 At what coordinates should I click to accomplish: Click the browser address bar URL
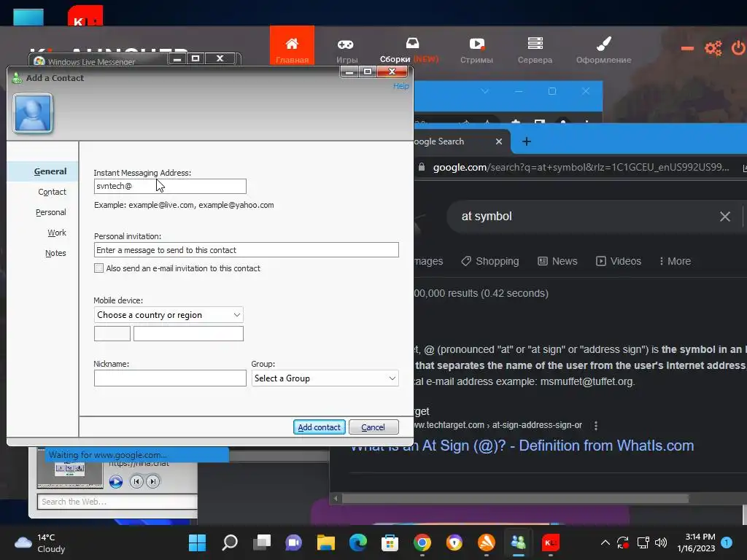point(581,167)
